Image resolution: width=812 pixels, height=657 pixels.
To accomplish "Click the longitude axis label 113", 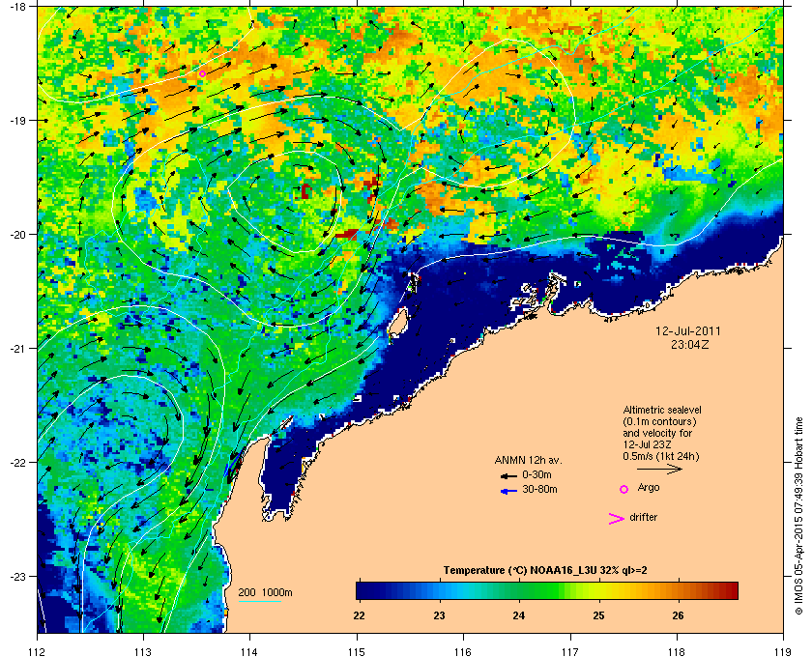I will pyautogui.click(x=143, y=651).
